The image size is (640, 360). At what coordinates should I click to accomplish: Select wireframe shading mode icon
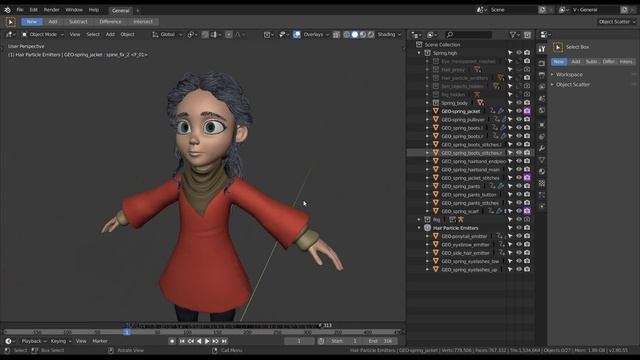pyautogui.click(x=347, y=35)
